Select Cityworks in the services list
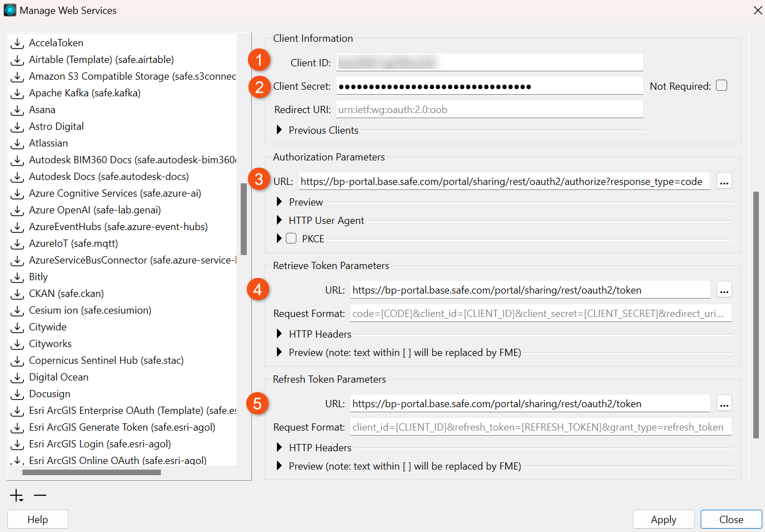This screenshot has height=532, width=765. point(50,344)
